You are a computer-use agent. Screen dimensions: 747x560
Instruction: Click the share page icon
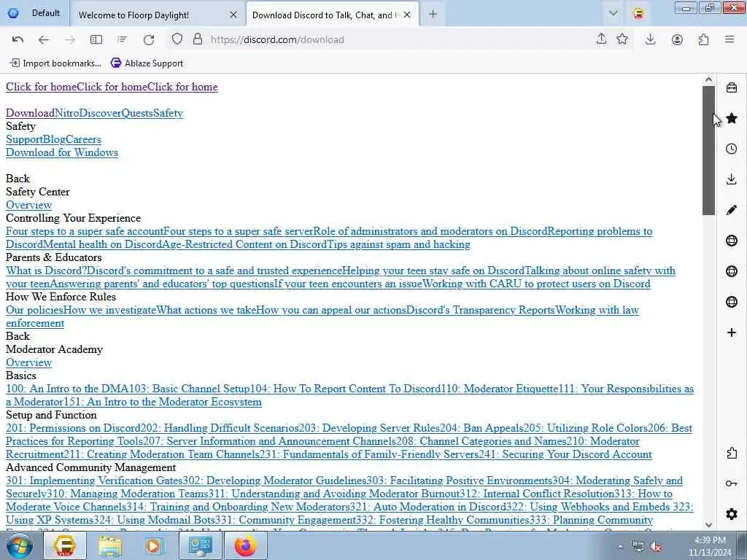(601, 39)
